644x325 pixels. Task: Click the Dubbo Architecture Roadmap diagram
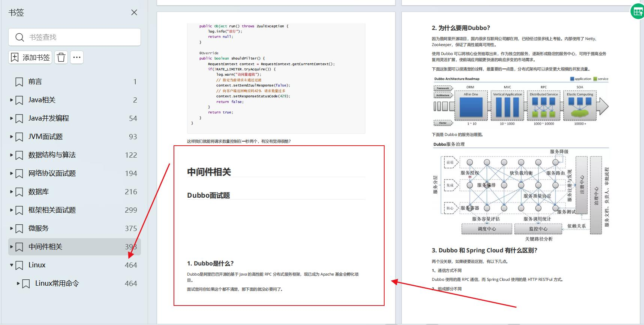[x=521, y=101]
